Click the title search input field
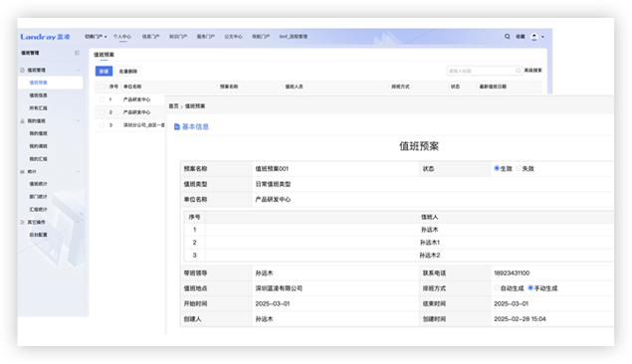This screenshot has height=364, width=632. point(482,71)
